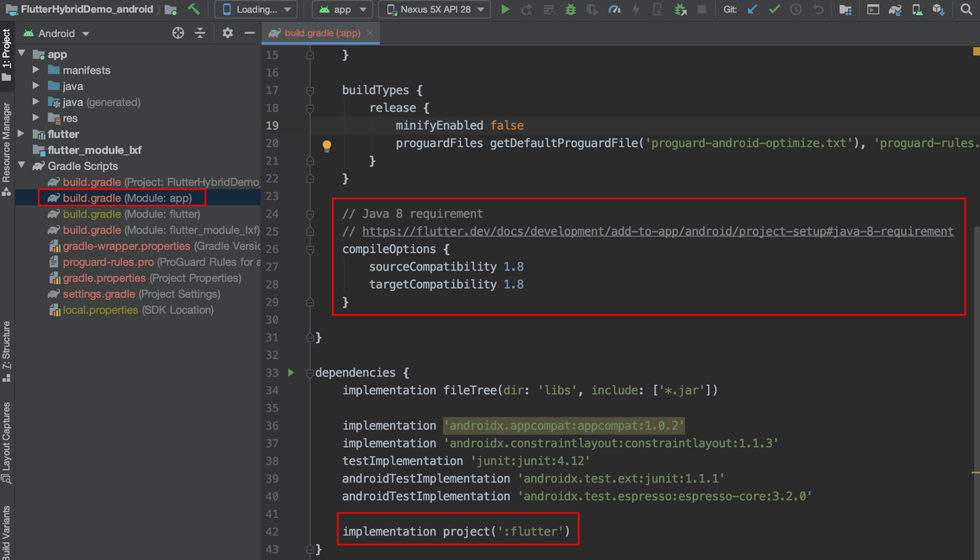Click the lightbulb intention icon in gutter
The width and height of the screenshot is (980, 560).
coord(326,146)
